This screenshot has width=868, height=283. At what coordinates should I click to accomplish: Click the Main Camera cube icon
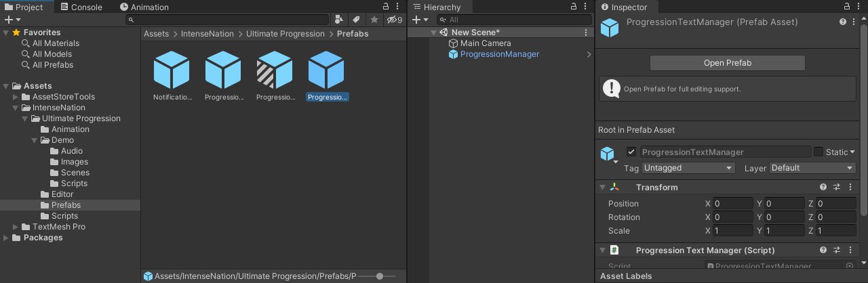(454, 43)
